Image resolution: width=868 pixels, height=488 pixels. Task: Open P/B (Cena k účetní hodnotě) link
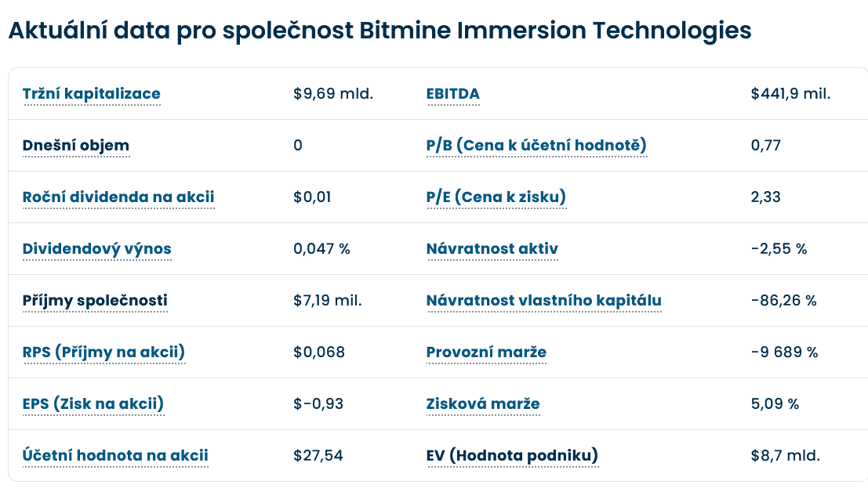point(536,146)
